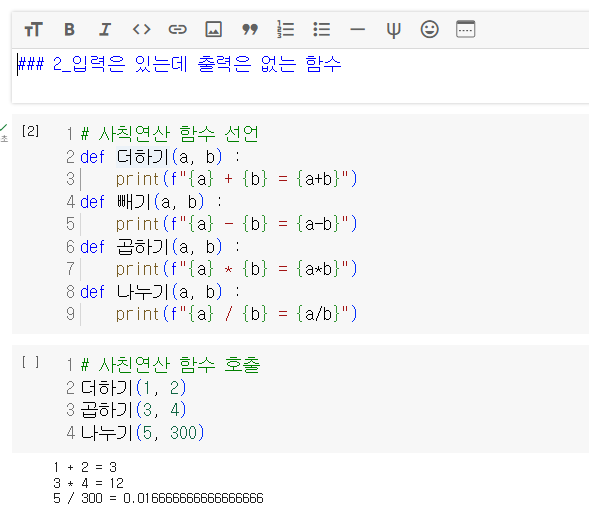
Task: Click the print line with {a*b}
Action: [x=236, y=269]
